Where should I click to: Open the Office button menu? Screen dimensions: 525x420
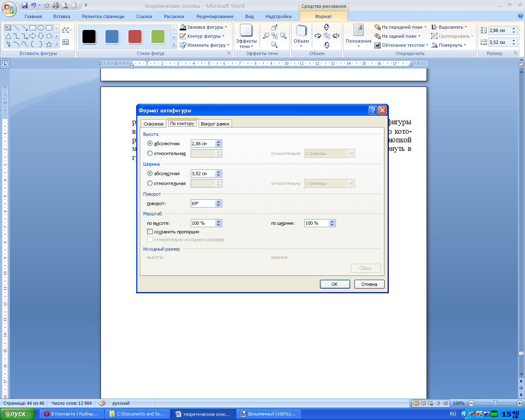click(x=9, y=8)
